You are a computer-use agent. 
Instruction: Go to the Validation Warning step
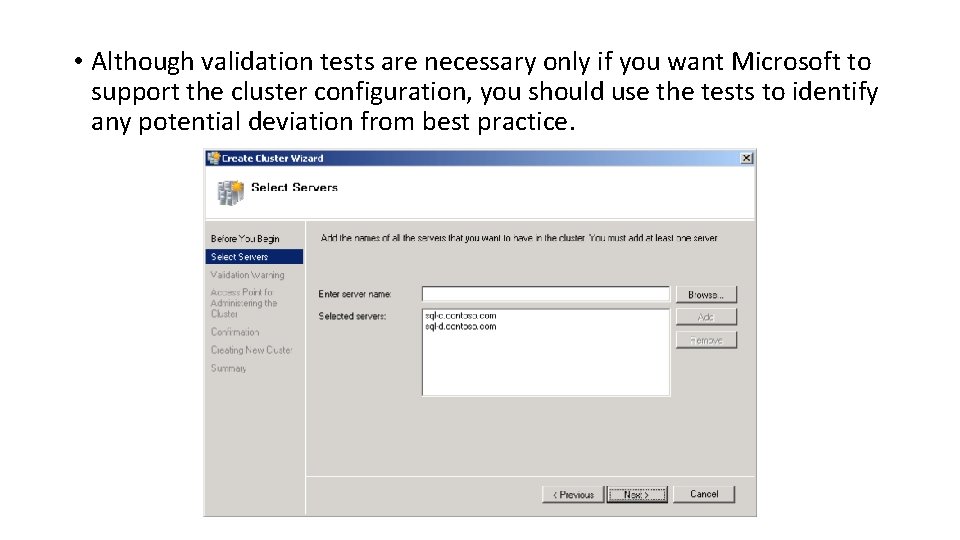tap(247, 275)
